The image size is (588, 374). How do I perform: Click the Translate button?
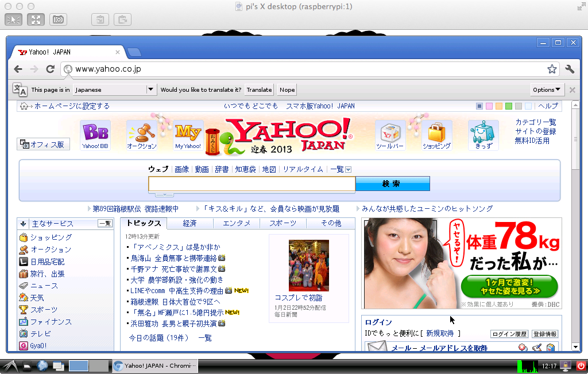259,89
